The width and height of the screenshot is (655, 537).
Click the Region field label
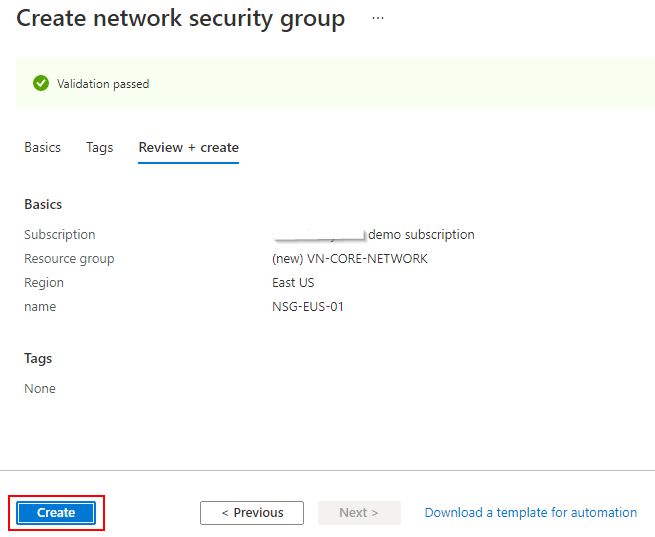pos(44,283)
